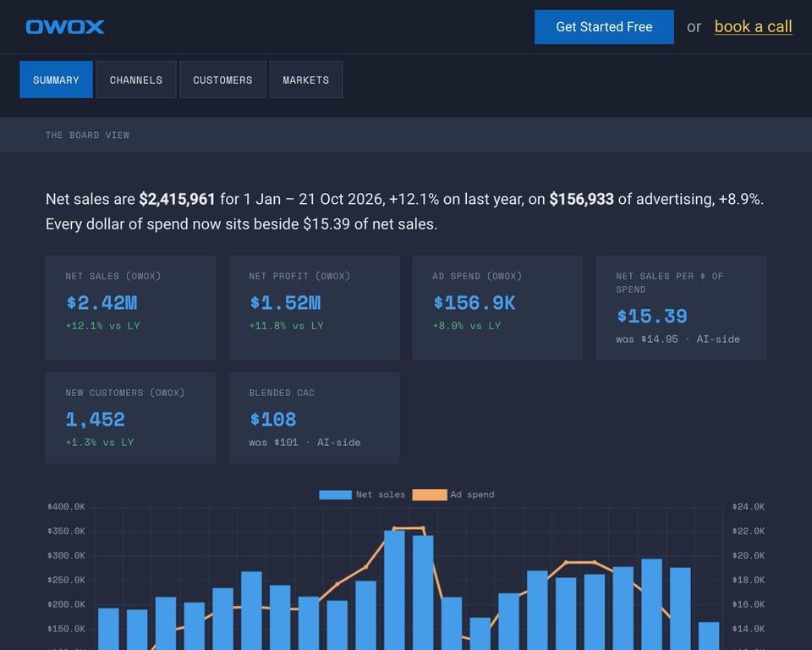Click the Net sales legend label
Screen dimensions: 812x650
click(381, 494)
